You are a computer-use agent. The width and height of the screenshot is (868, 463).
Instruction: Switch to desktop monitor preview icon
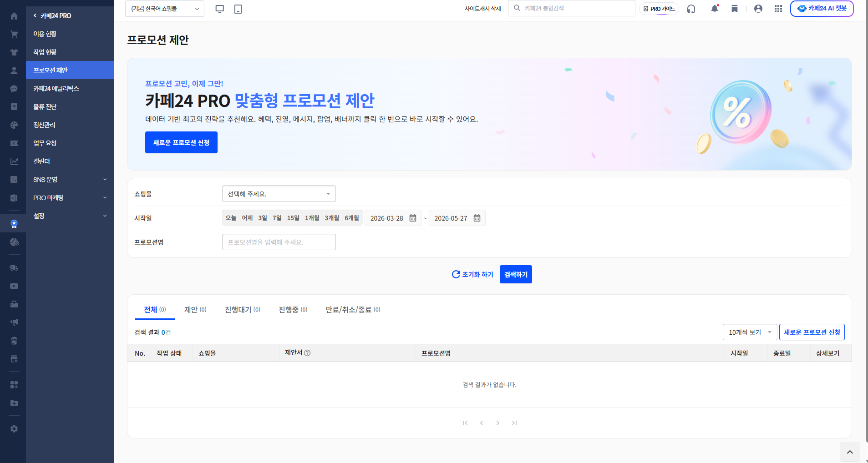click(x=220, y=9)
